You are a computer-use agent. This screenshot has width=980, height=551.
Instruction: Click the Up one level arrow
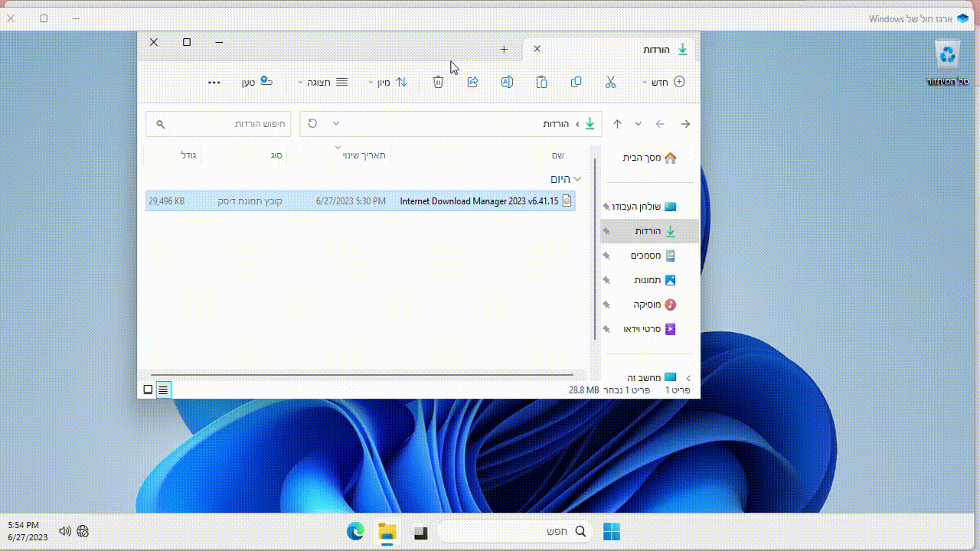pos(617,124)
